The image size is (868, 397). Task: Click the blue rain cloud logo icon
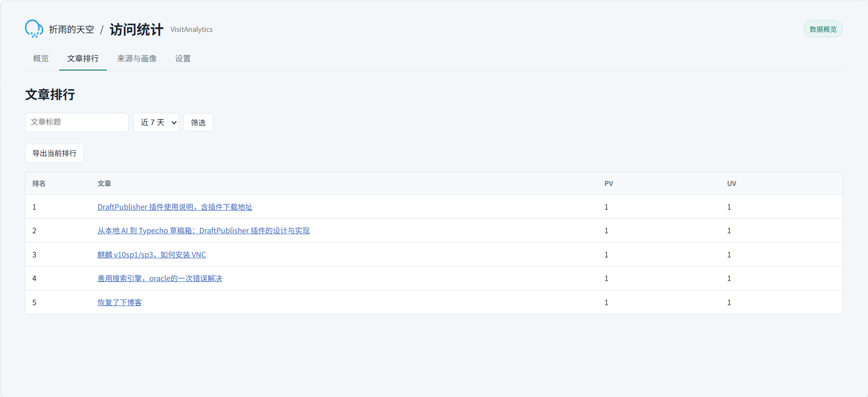pos(34,29)
